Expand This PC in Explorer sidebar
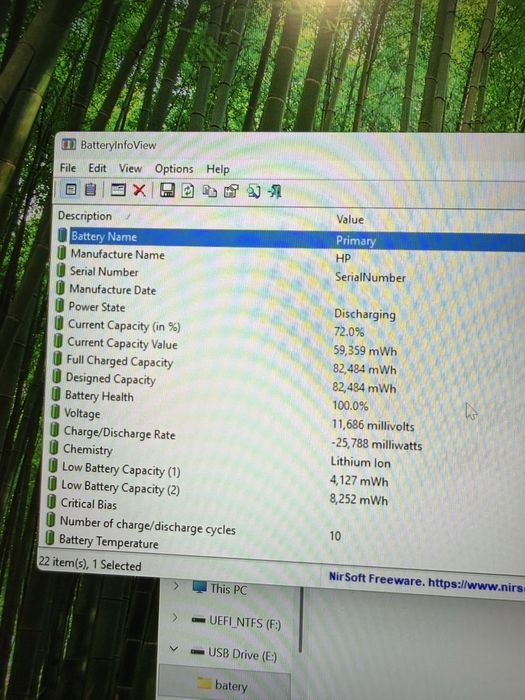The width and height of the screenshot is (525, 700). [176, 585]
